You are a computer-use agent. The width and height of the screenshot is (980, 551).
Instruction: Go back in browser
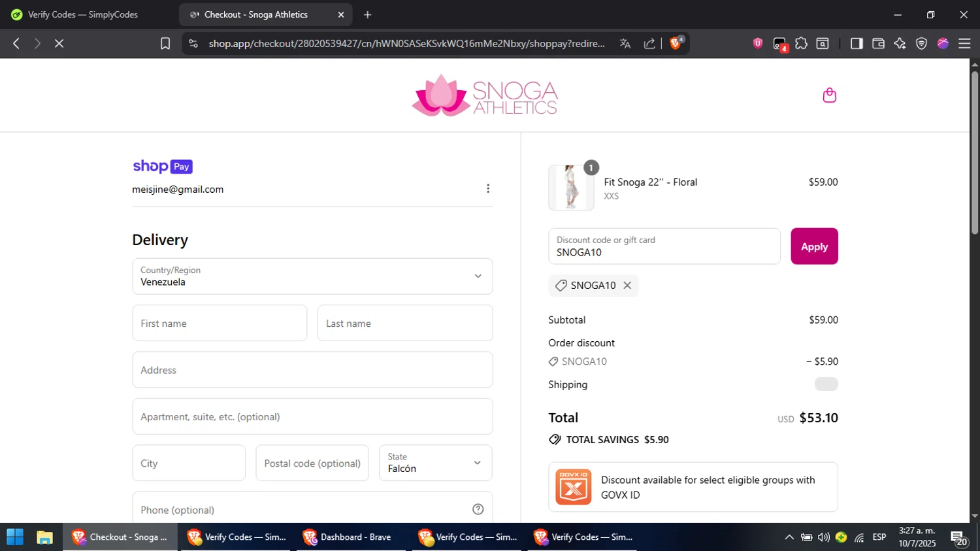coord(16,43)
